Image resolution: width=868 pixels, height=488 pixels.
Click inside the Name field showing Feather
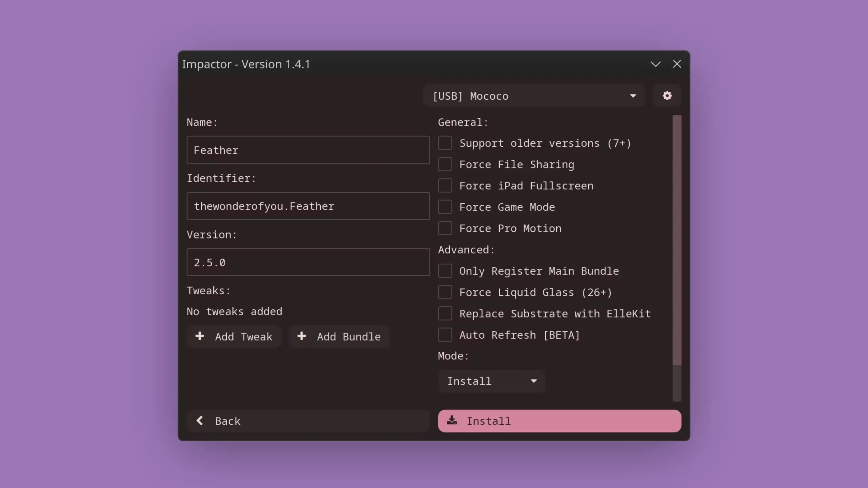coord(308,150)
